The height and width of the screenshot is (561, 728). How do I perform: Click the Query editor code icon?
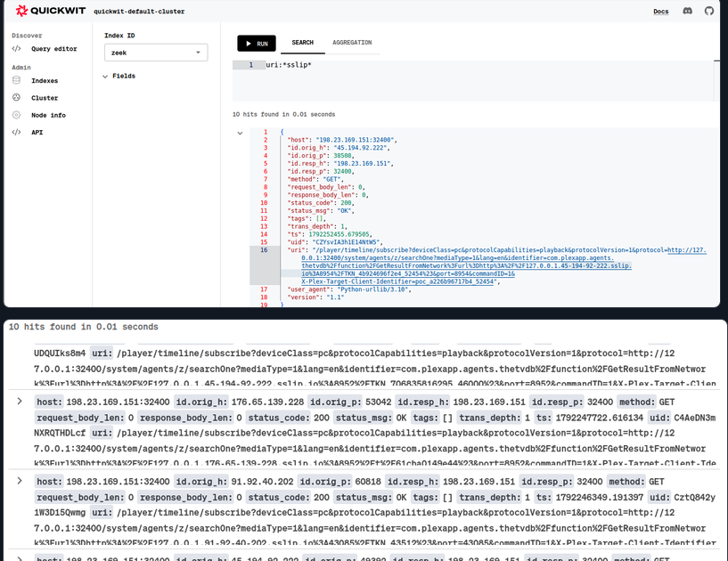(x=16, y=48)
